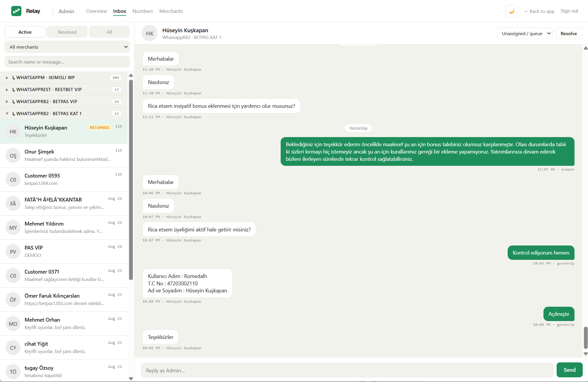Switch to the Resolved filter tab

click(x=67, y=32)
